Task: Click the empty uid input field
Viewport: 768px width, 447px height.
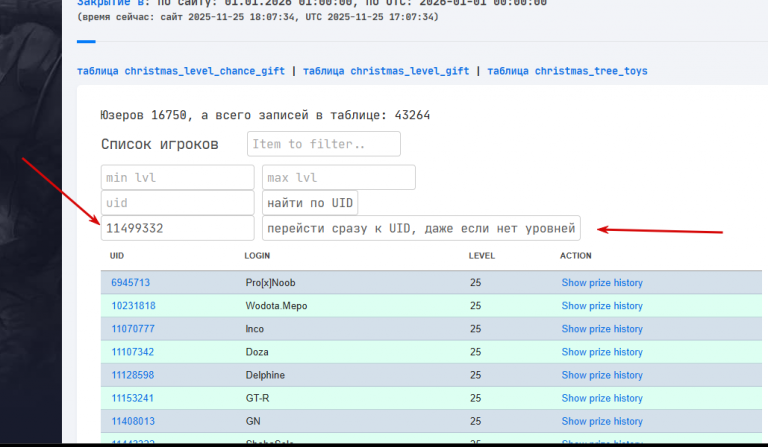Action: point(177,203)
